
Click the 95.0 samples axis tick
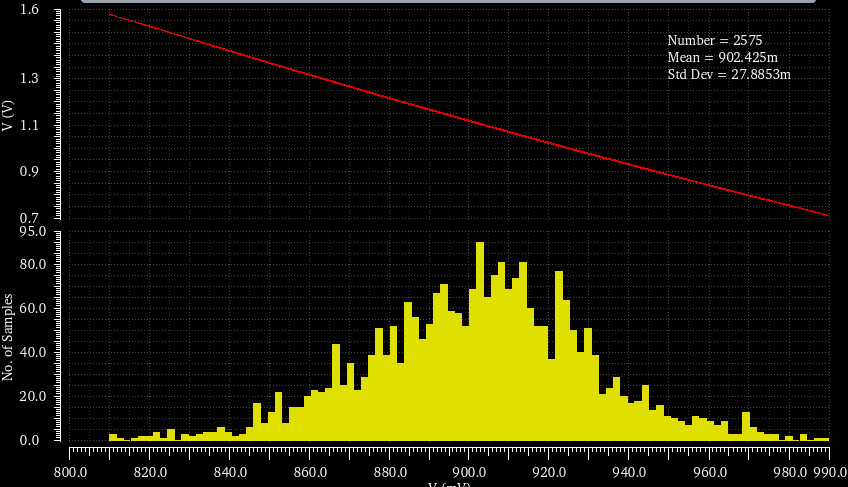pyautogui.click(x=33, y=232)
